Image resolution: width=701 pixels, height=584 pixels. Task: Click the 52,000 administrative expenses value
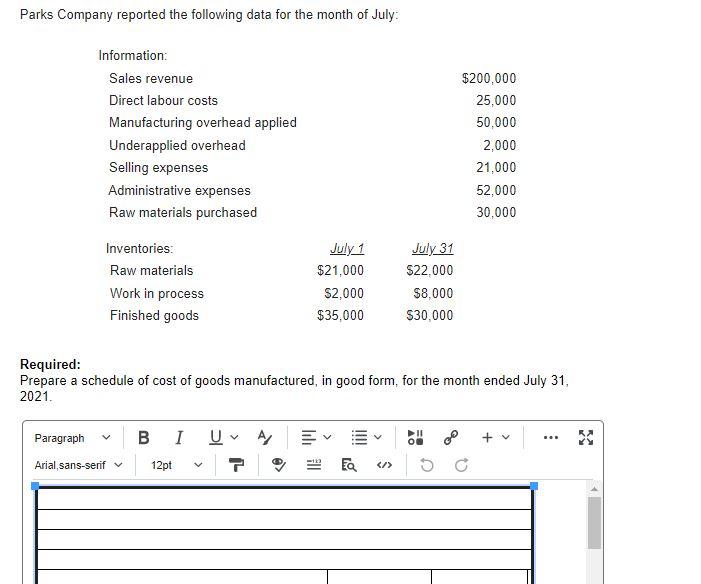coord(496,190)
